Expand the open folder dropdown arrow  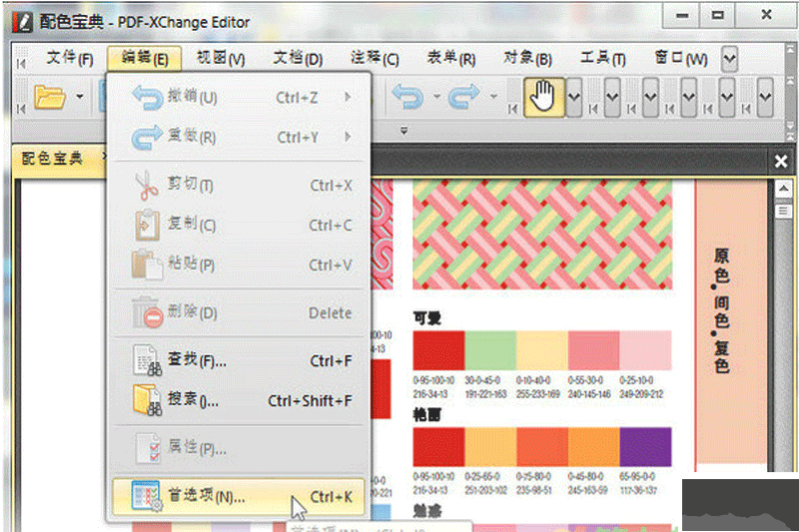(80, 96)
